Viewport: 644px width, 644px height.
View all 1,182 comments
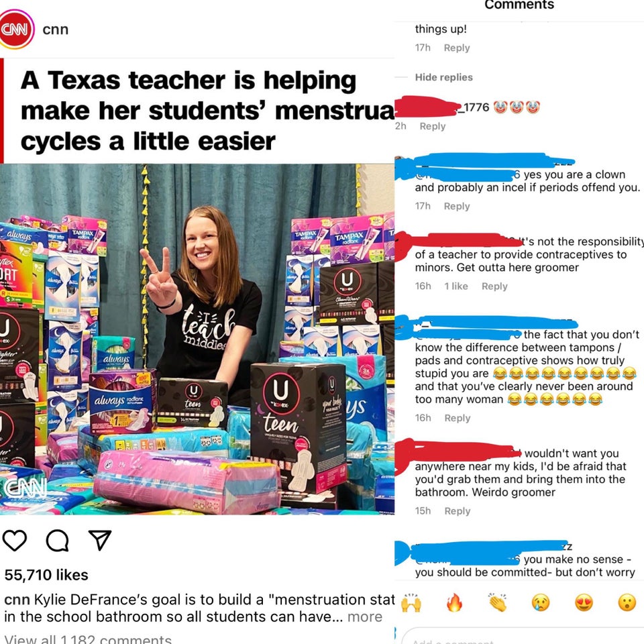pyautogui.click(x=89, y=639)
